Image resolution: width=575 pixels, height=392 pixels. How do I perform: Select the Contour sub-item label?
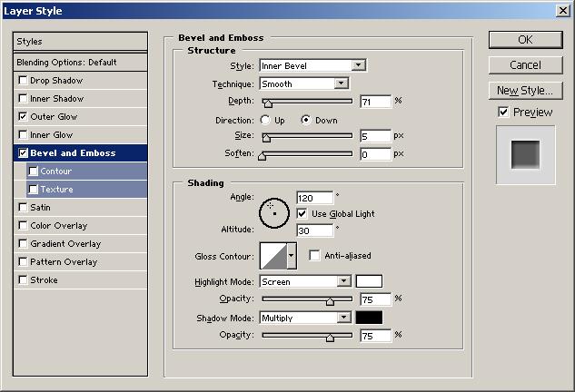click(56, 171)
